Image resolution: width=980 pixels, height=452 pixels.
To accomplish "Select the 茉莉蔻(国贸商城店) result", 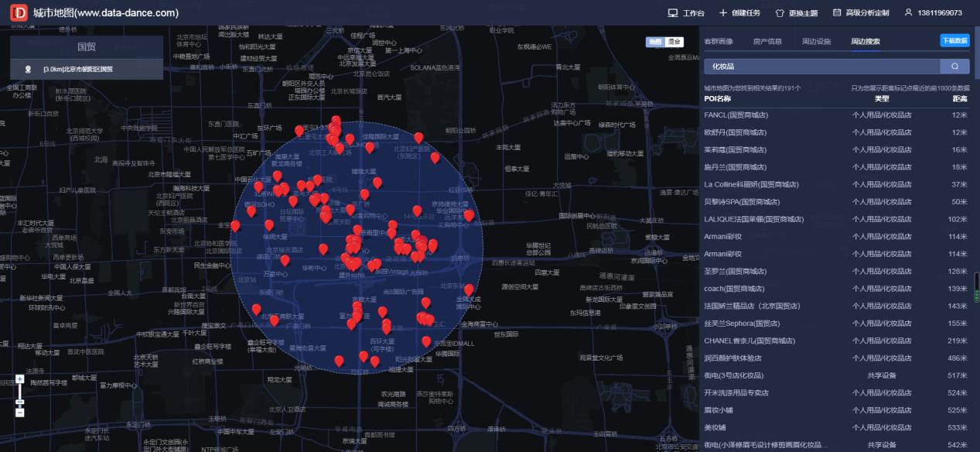I will tap(836, 149).
